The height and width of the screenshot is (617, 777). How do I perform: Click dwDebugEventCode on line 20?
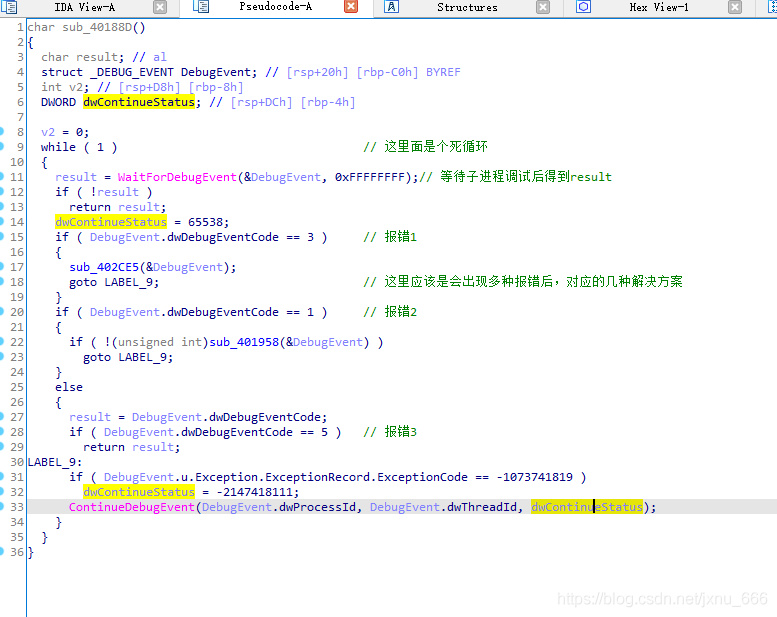(223, 312)
